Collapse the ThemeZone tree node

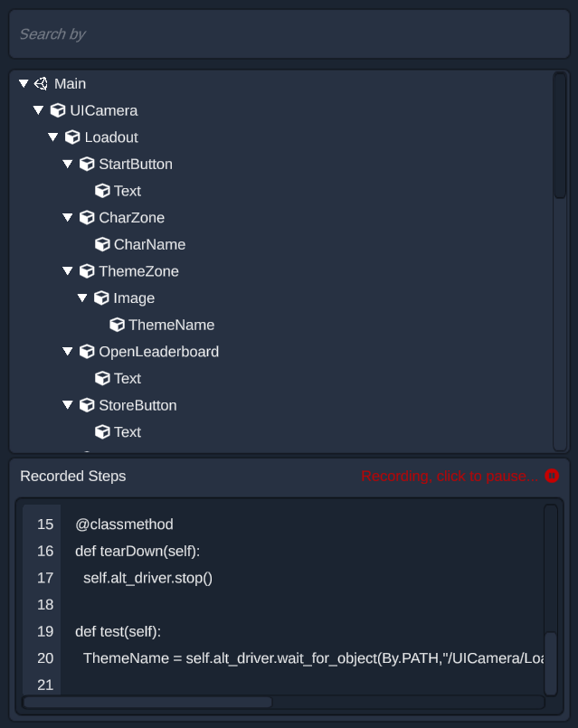pos(68,271)
